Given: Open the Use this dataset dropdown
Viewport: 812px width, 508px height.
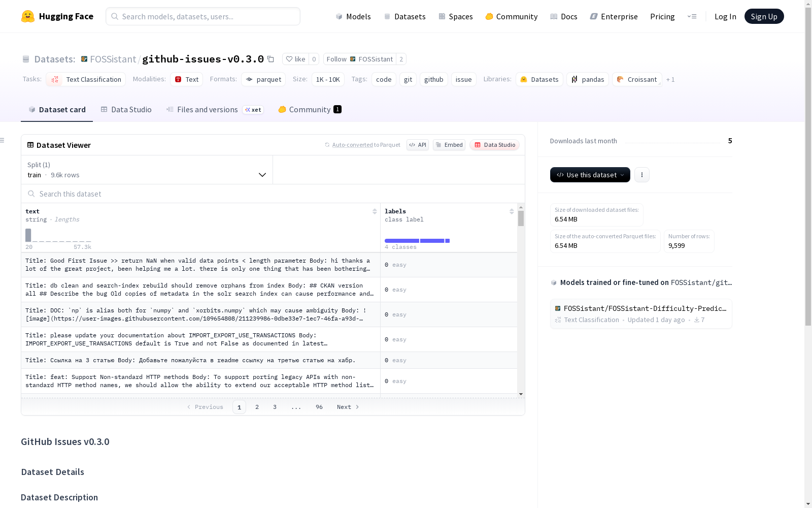Looking at the screenshot, I should point(590,175).
